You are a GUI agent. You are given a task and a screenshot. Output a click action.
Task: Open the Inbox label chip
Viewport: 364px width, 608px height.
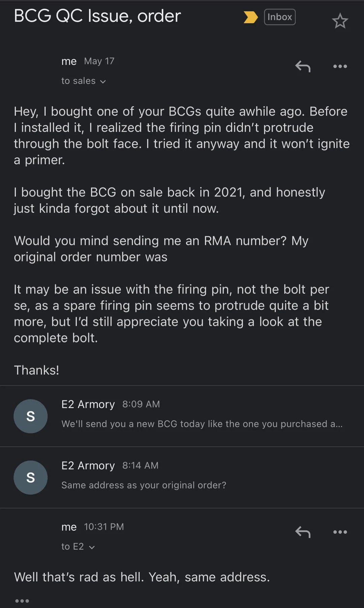pos(279,17)
